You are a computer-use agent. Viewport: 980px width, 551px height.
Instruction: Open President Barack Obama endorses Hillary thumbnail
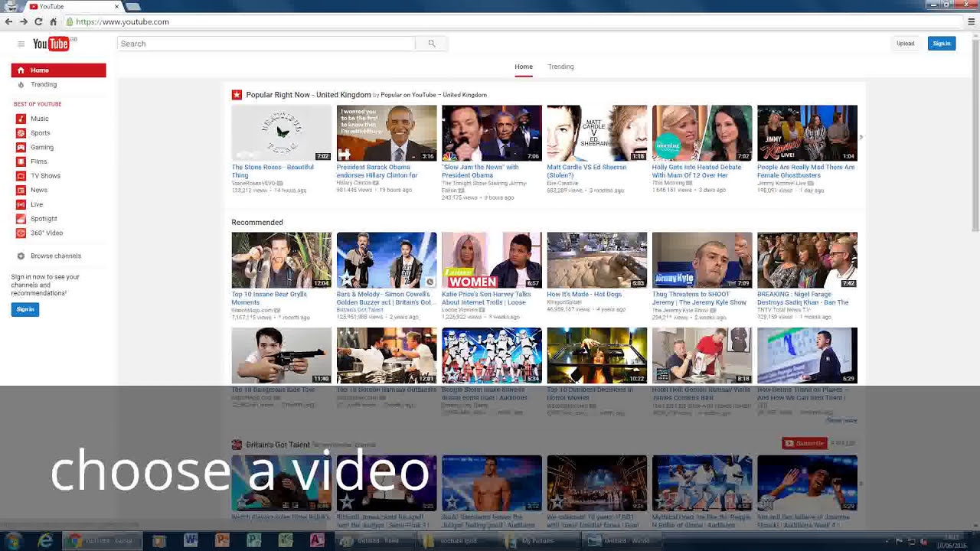[x=387, y=133]
